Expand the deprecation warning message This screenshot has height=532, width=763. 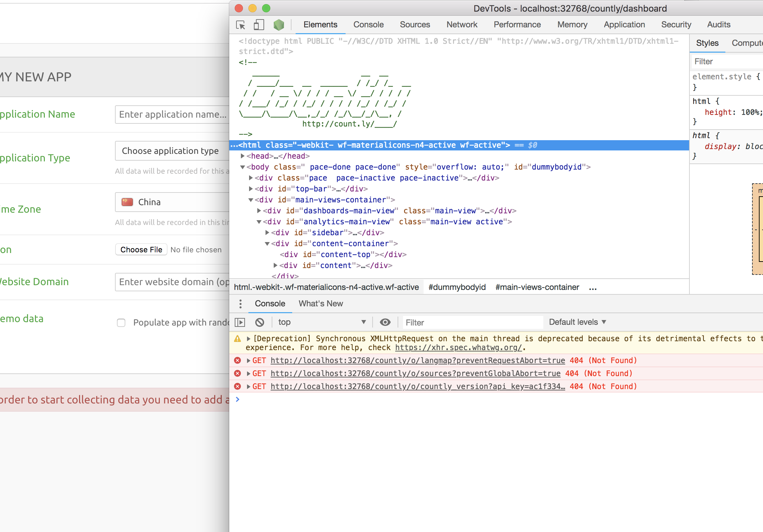pos(249,338)
